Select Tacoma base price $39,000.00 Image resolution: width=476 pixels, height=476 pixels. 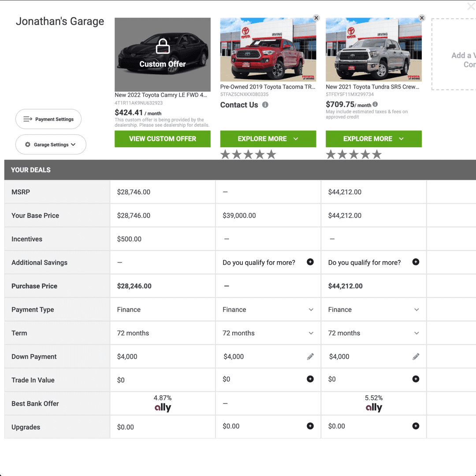[x=239, y=216]
